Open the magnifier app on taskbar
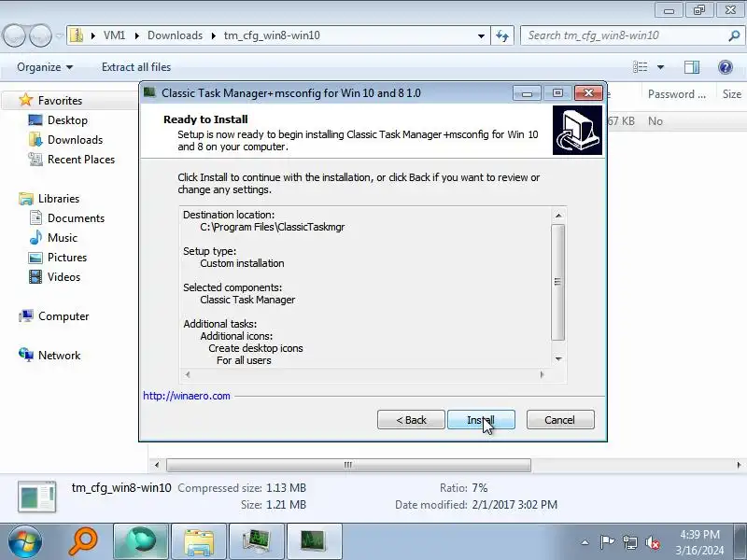 (83, 541)
